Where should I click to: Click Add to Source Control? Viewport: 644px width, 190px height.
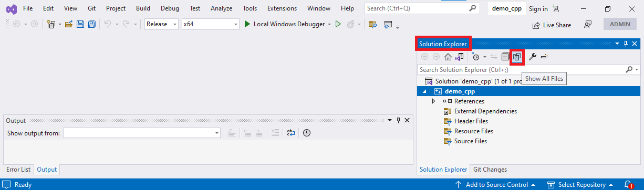point(495,185)
